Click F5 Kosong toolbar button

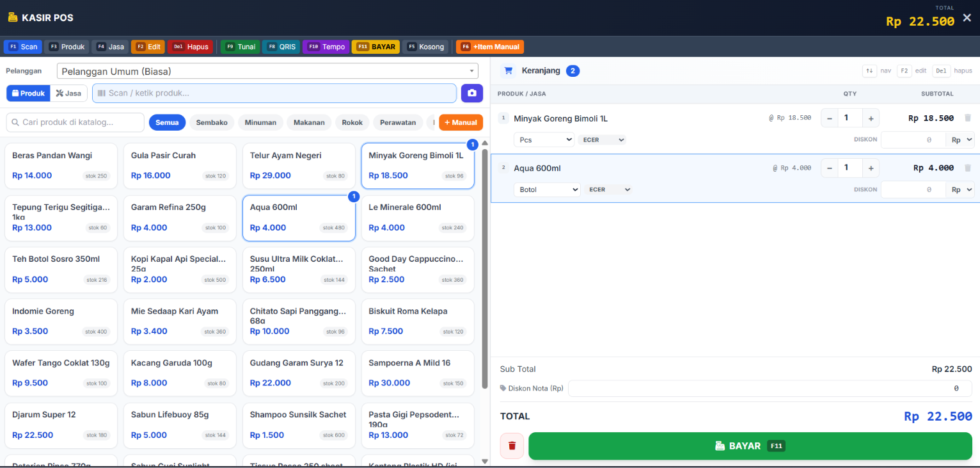point(425,47)
